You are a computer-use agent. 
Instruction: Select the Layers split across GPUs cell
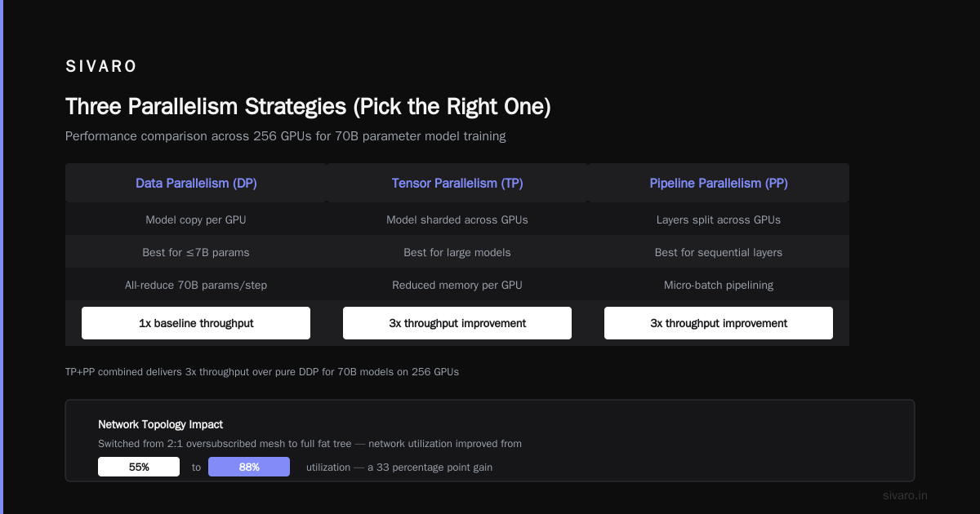pos(719,219)
